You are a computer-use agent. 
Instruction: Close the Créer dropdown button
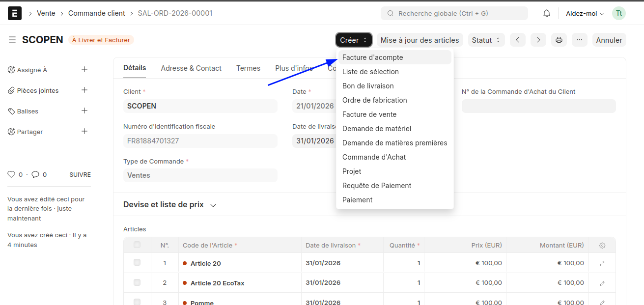354,40
